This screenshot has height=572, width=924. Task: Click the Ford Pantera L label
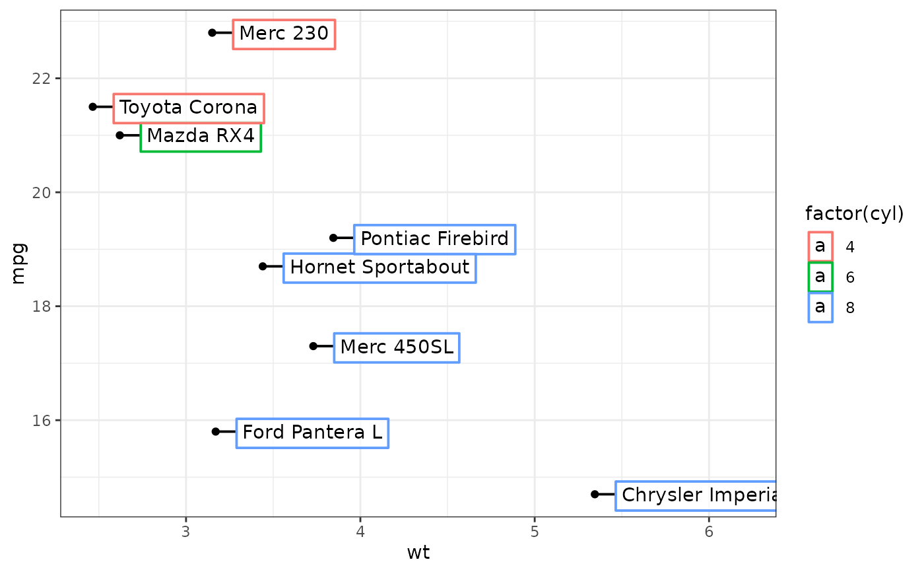312,433
